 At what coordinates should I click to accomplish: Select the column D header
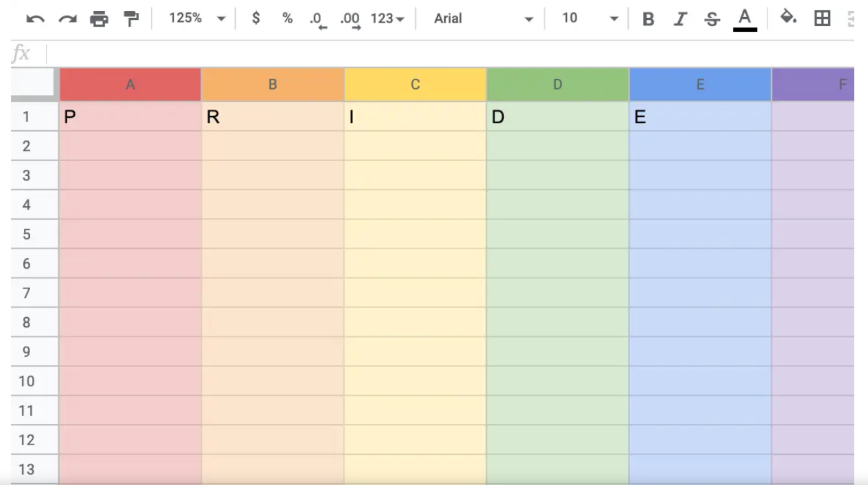[557, 85]
